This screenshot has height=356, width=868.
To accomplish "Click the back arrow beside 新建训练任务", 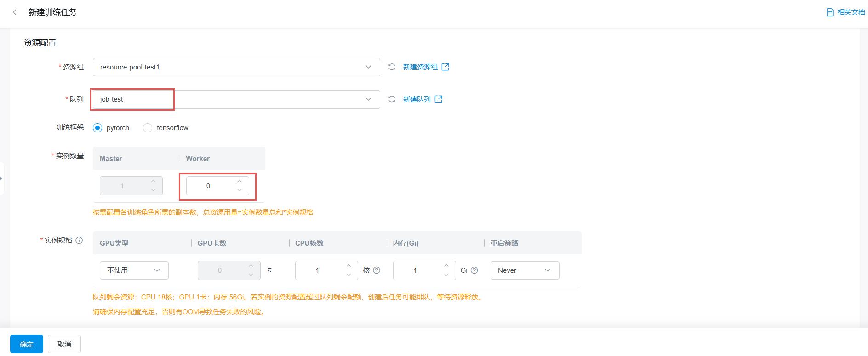I will click(15, 12).
